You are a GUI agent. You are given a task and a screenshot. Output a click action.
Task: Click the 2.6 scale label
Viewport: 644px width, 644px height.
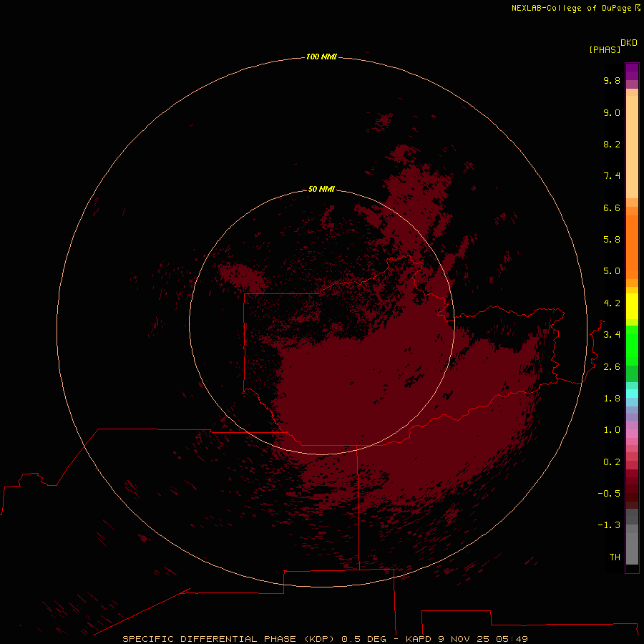(x=612, y=367)
